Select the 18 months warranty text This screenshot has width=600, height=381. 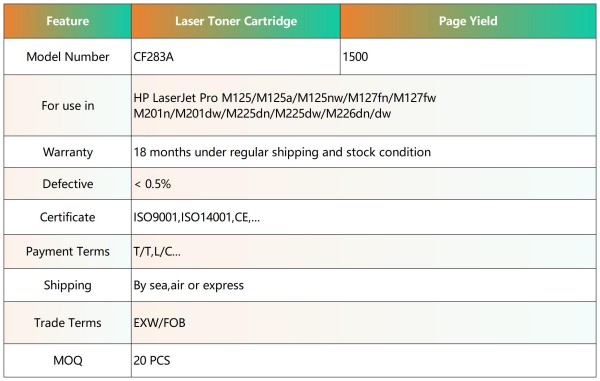pyautogui.click(x=282, y=152)
